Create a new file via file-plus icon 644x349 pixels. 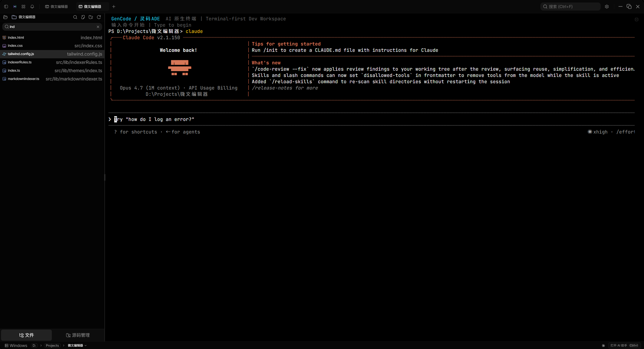83,17
